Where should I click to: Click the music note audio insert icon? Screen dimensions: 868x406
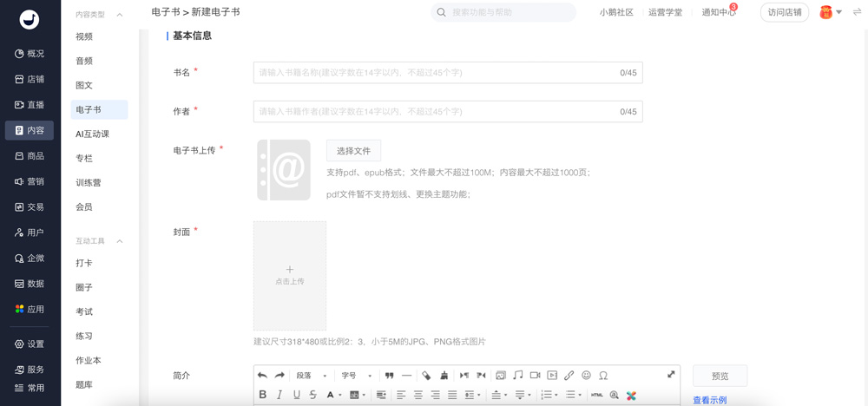click(x=517, y=376)
